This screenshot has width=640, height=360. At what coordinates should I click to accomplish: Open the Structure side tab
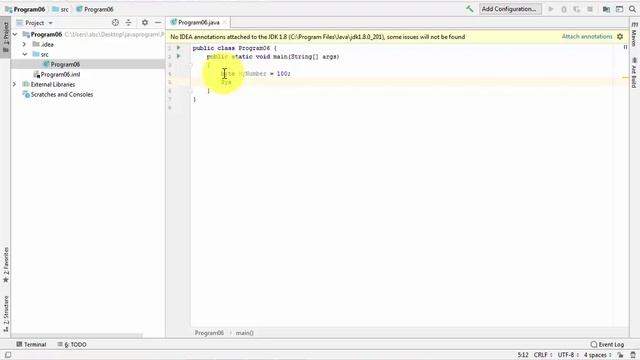click(x=6, y=313)
